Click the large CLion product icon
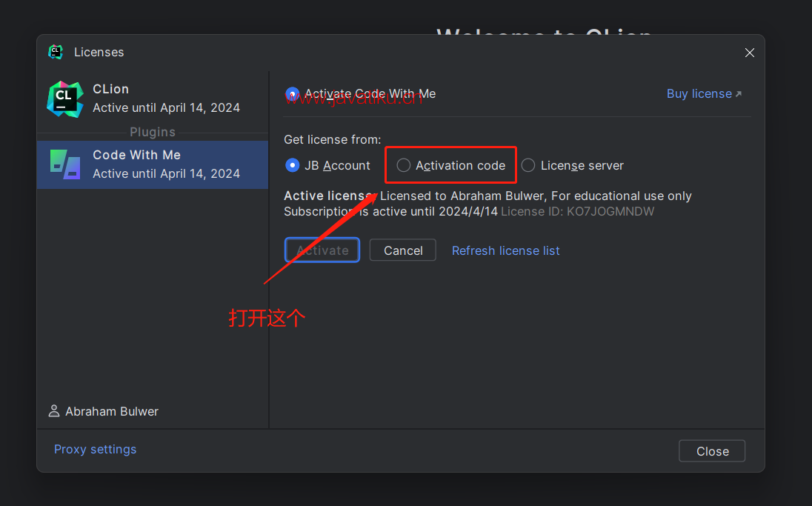 click(x=65, y=99)
